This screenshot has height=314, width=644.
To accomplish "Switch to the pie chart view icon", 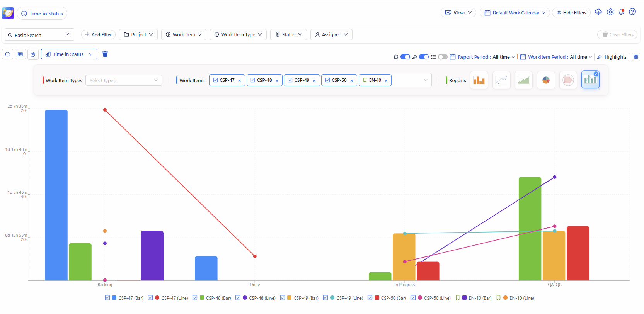I will [x=33, y=54].
